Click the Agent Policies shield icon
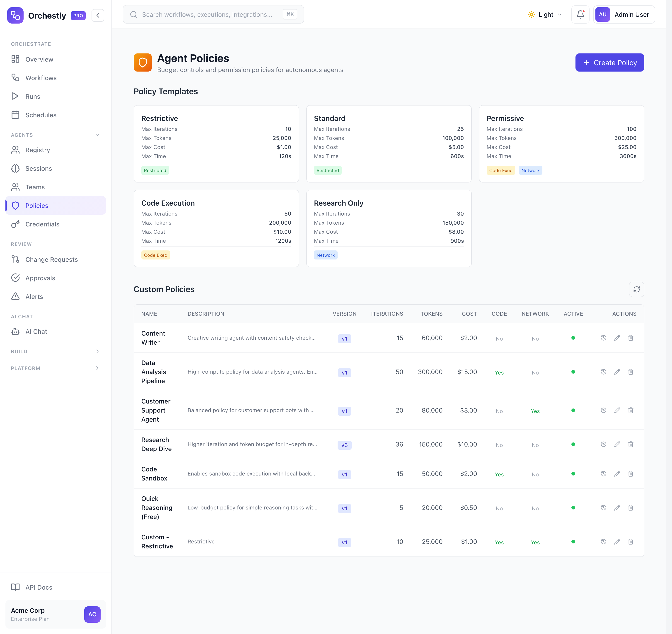 pos(143,62)
